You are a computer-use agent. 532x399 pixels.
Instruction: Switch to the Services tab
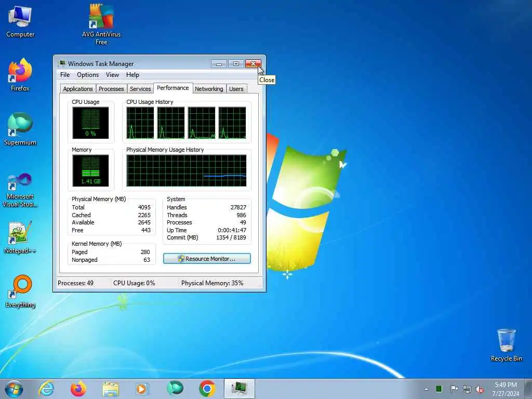[140, 89]
